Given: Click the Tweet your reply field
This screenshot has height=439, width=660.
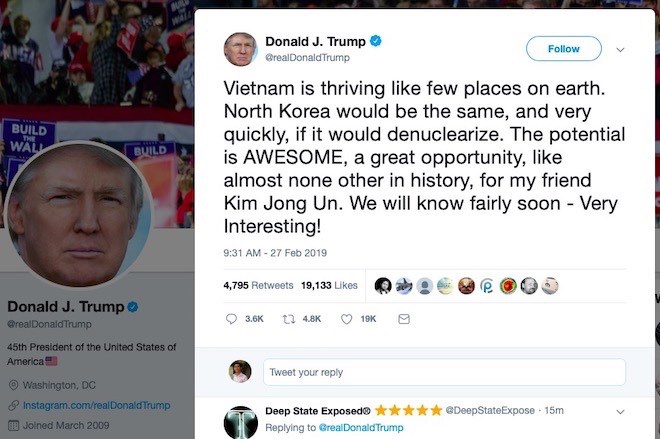Looking at the screenshot, I should click(444, 372).
